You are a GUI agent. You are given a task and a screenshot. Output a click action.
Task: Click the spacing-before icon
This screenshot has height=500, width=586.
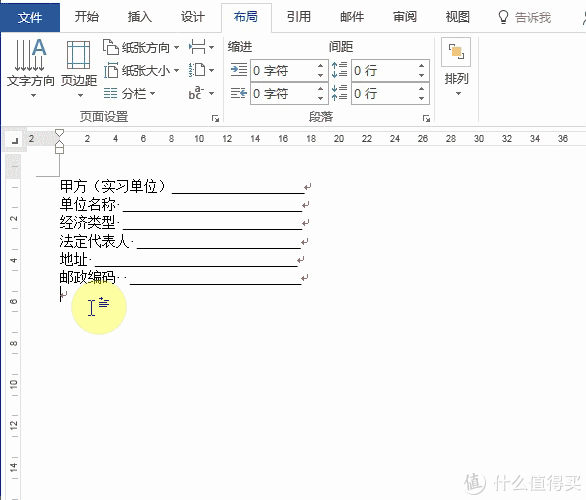click(x=339, y=70)
